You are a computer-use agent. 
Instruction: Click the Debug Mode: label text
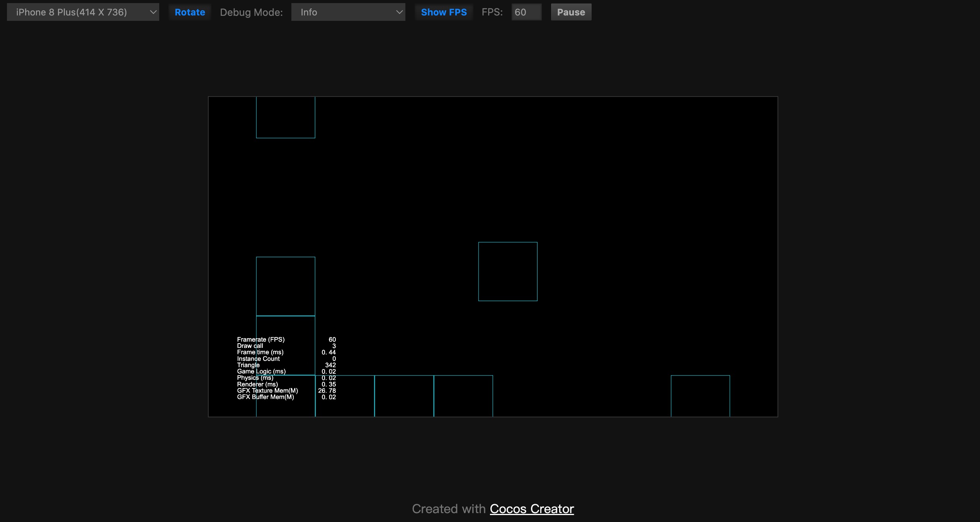pos(251,12)
